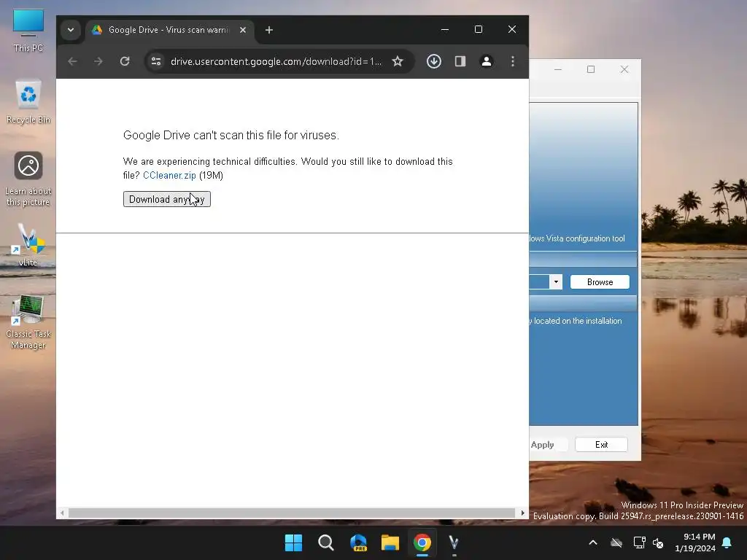Open the Recycle Bin desktop icon

(x=28, y=102)
